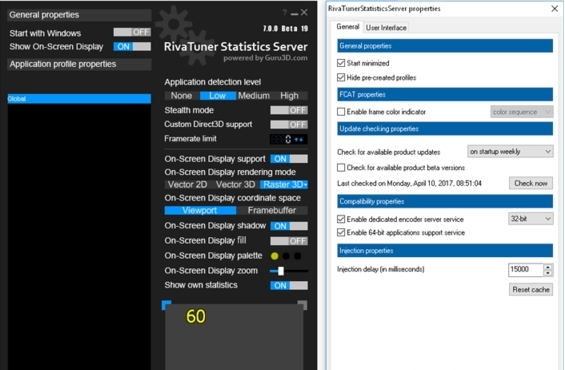Click the blue top-left corner preview marker
Image resolution: width=565 pixels, height=370 pixels.
[x=166, y=305]
